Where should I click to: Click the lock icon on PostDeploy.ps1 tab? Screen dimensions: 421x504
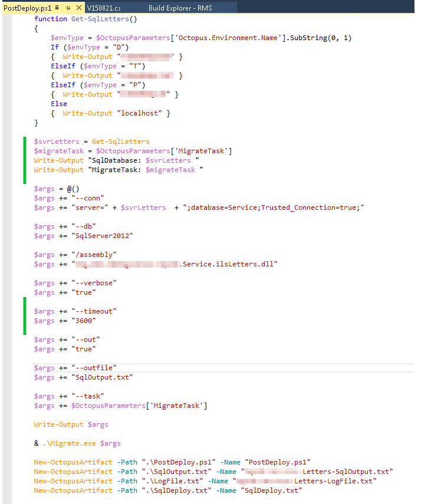57,7
